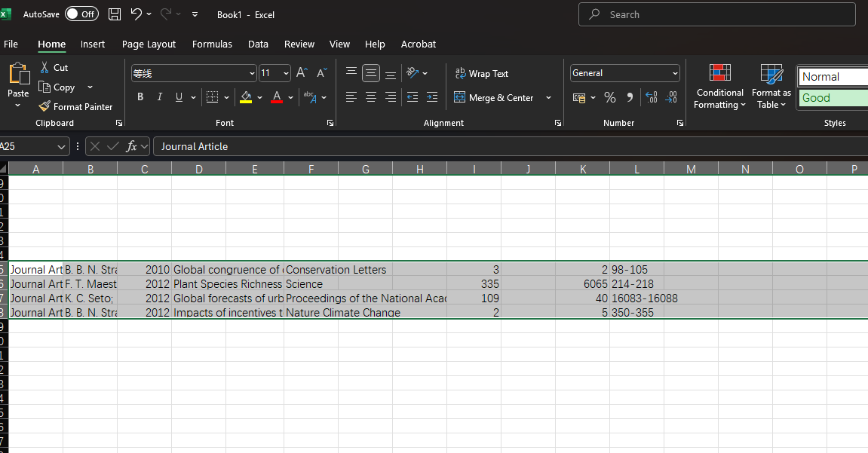Open Format as Table gallery
The image size is (868, 453).
coord(771,86)
